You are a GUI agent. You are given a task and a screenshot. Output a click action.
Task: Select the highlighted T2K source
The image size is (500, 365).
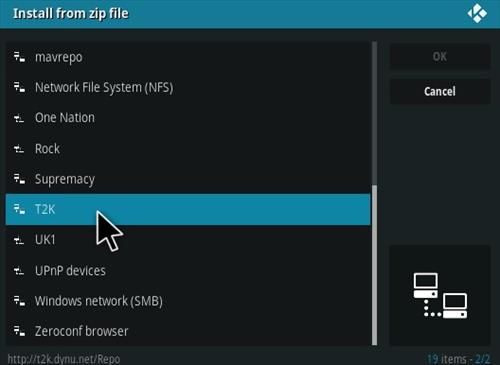pyautogui.click(x=188, y=210)
